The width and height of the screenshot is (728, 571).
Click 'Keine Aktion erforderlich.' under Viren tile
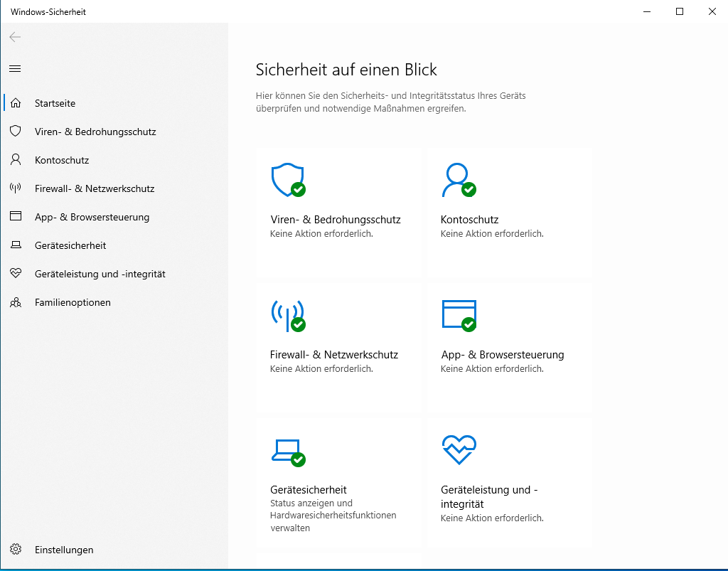point(321,233)
